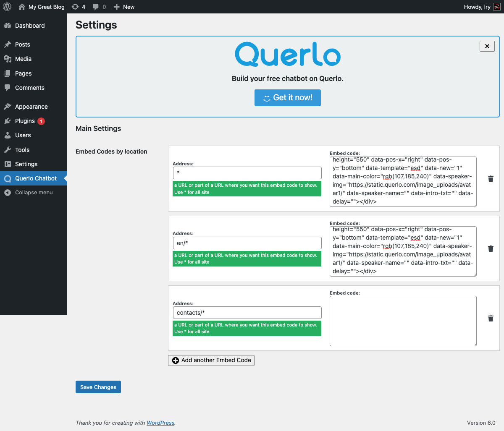
Task: Click the plus icon on Add another Embed Code
Action: pyautogui.click(x=176, y=360)
